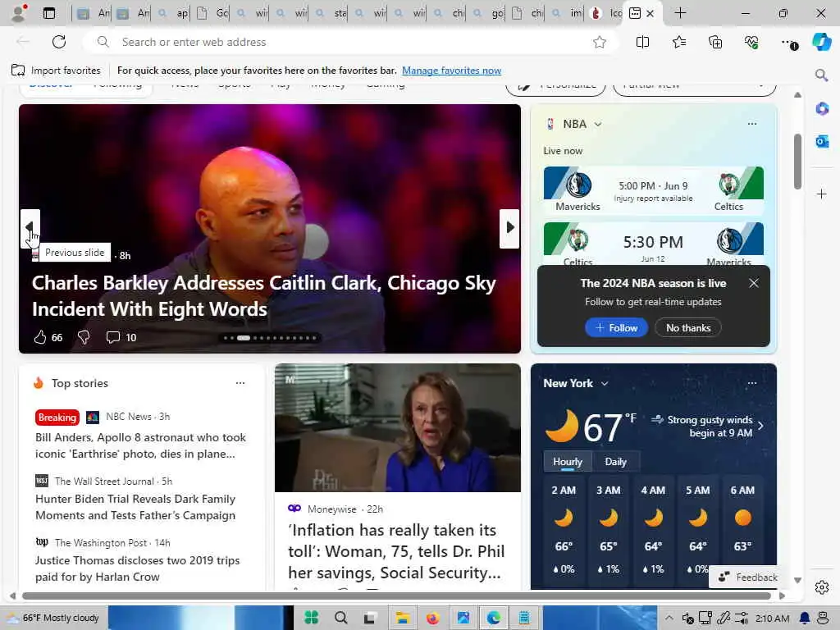
Task: Open Manage favorites now link
Action: [452, 71]
